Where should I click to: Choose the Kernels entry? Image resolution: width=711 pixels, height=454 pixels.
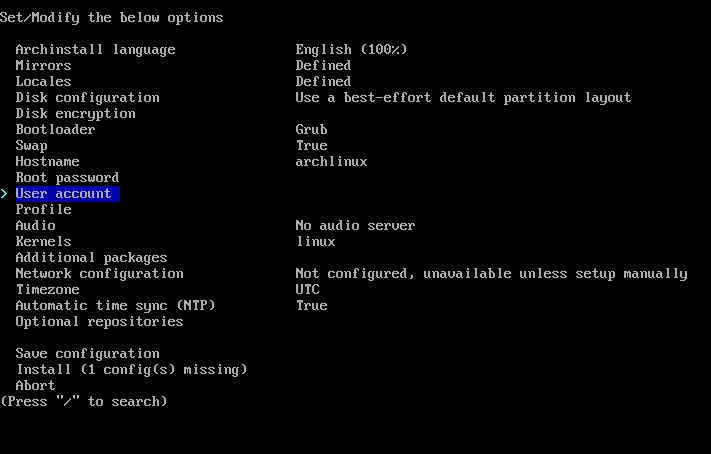coord(44,241)
